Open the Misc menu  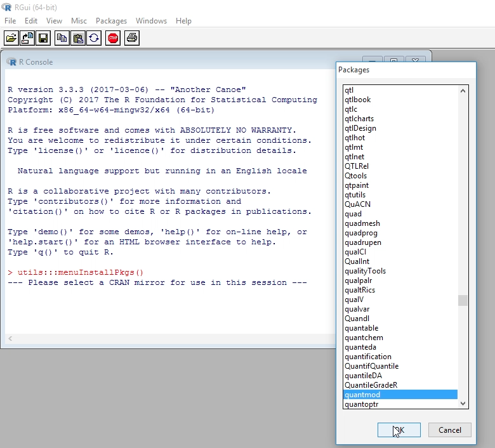[x=79, y=21]
